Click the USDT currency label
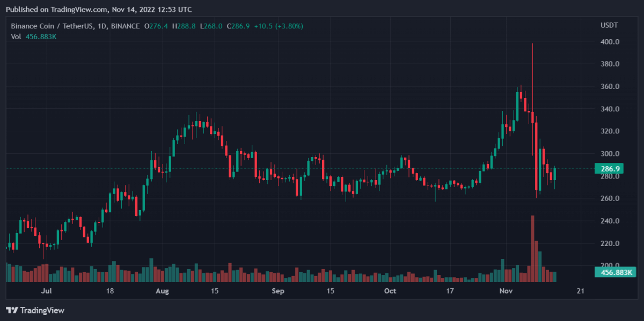This screenshot has width=644, height=321. (609, 26)
